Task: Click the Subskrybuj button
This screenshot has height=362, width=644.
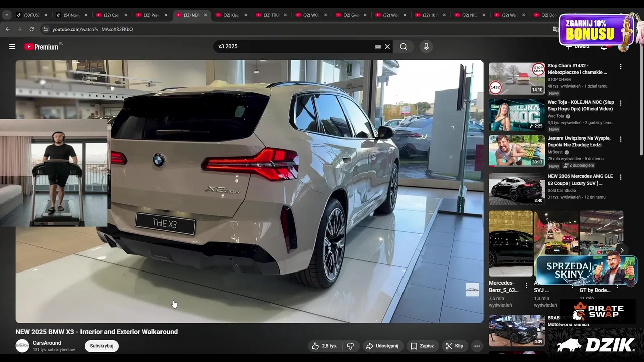Action: coord(101,346)
